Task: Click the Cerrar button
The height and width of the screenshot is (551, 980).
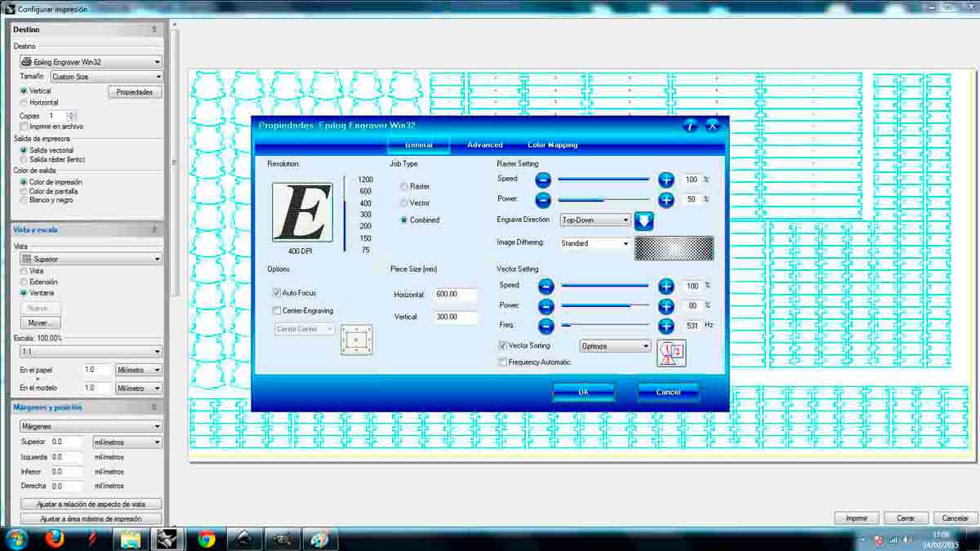Action: click(x=906, y=518)
